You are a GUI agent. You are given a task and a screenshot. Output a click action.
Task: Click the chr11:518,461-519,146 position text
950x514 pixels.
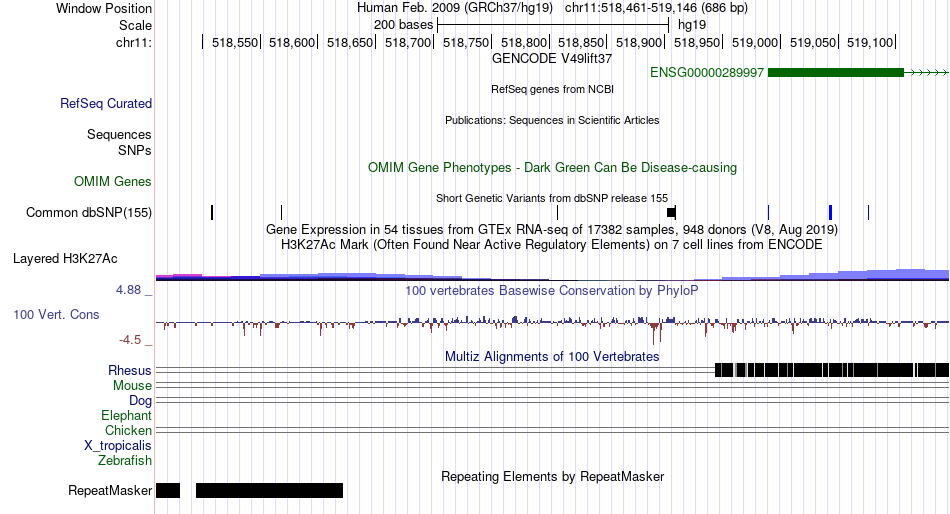click(656, 8)
